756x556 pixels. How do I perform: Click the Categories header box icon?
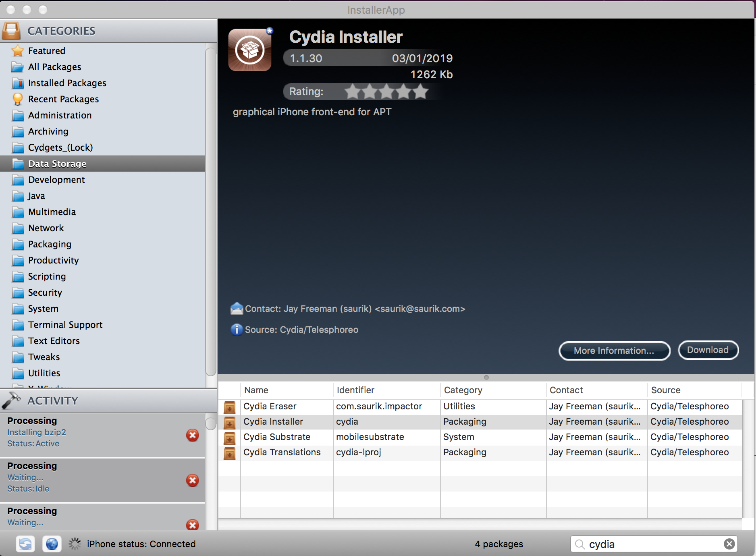pyautogui.click(x=11, y=31)
